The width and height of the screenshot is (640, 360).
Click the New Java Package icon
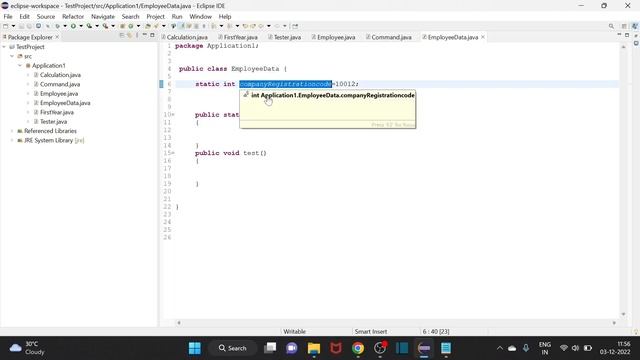point(122,26)
